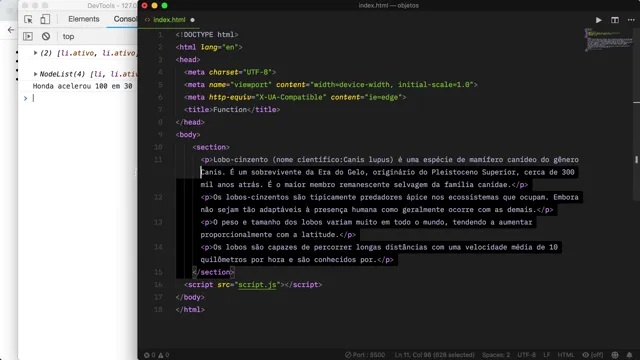Switch to the DevTools Console tab
Viewport: 640px width, 360px height.
click(x=125, y=19)
